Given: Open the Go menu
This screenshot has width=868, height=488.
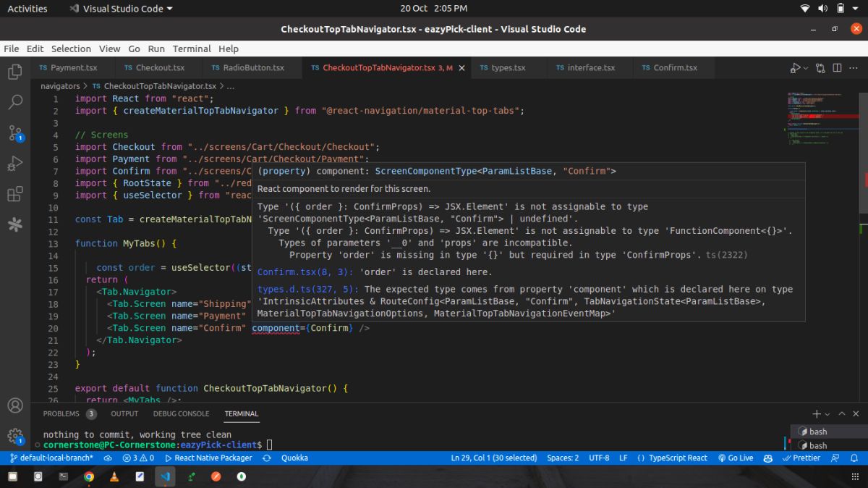Looking at the screenshot, I should (134, 49).
